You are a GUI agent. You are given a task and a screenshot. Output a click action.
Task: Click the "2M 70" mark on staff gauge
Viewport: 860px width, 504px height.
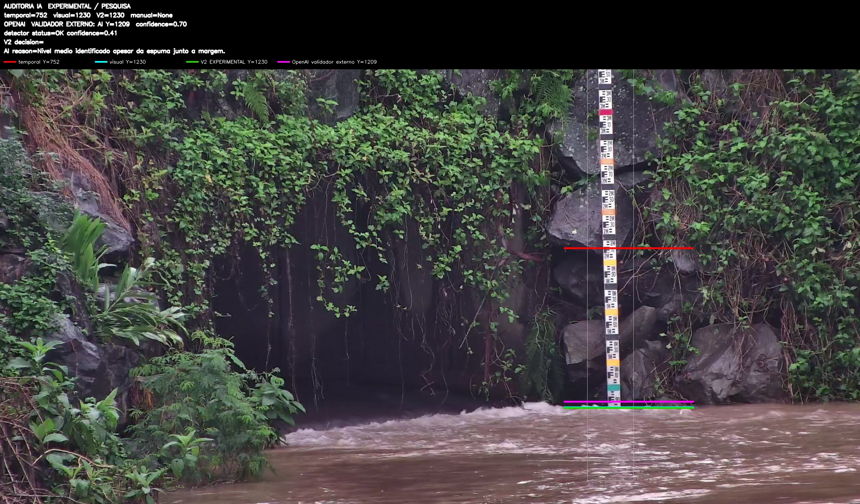click(608, 174)
